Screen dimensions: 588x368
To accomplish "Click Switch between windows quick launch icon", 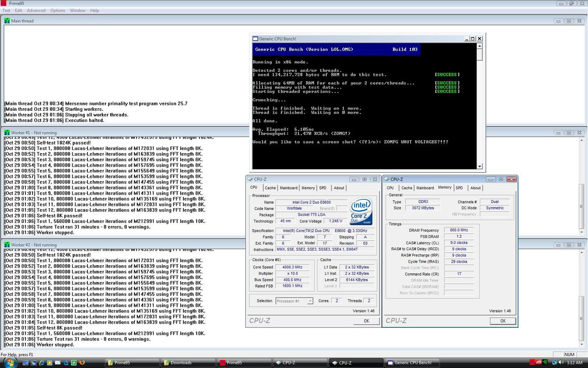I will click(x=33, y=363).
